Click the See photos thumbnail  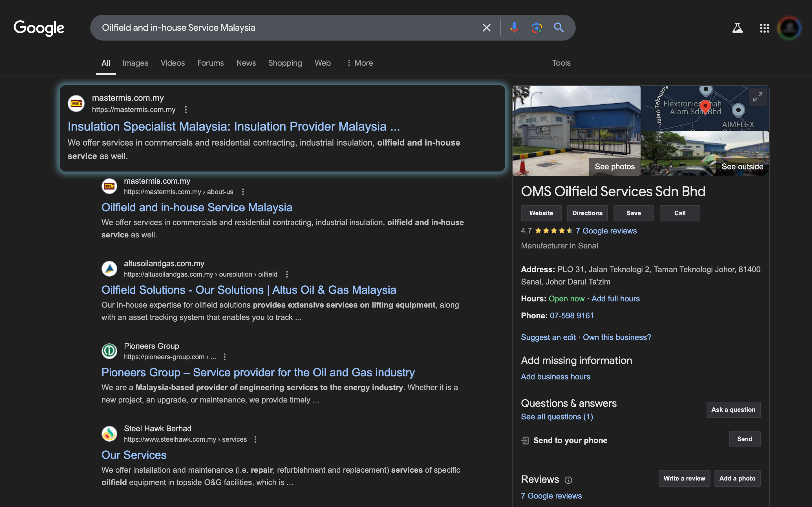coord(614,167)
